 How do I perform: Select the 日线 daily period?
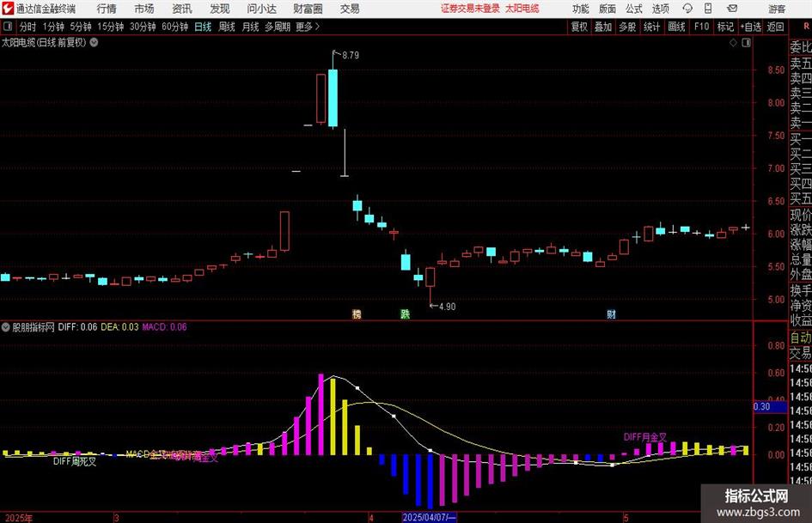click(x=203, y=27)
